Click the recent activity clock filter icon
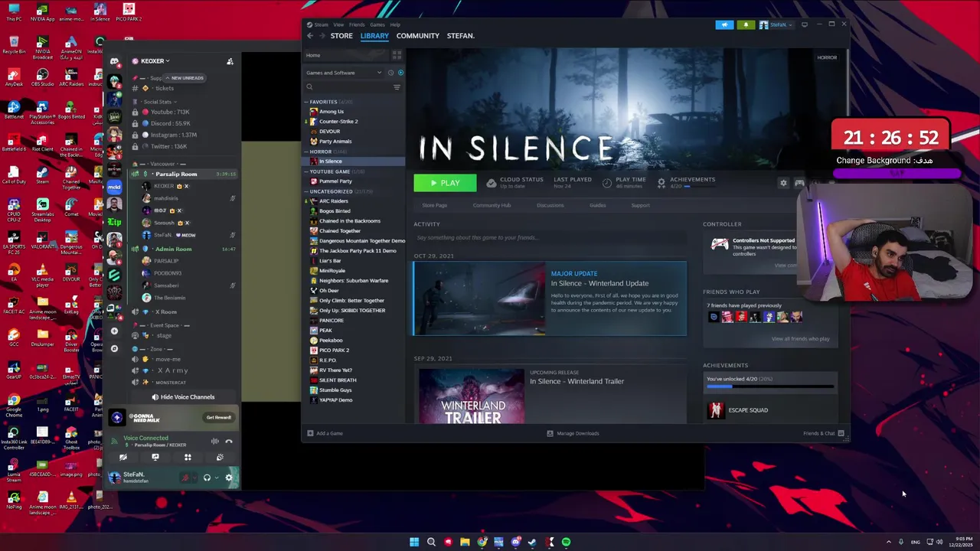Screen dimensions: 980x551 pos(390,73)
